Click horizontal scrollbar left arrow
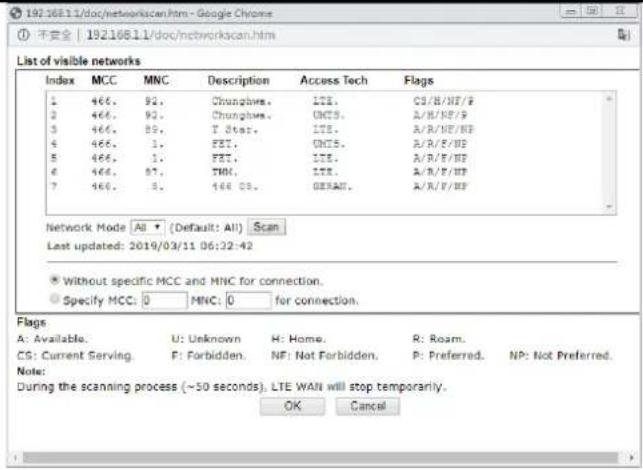 tap(15, 457)
